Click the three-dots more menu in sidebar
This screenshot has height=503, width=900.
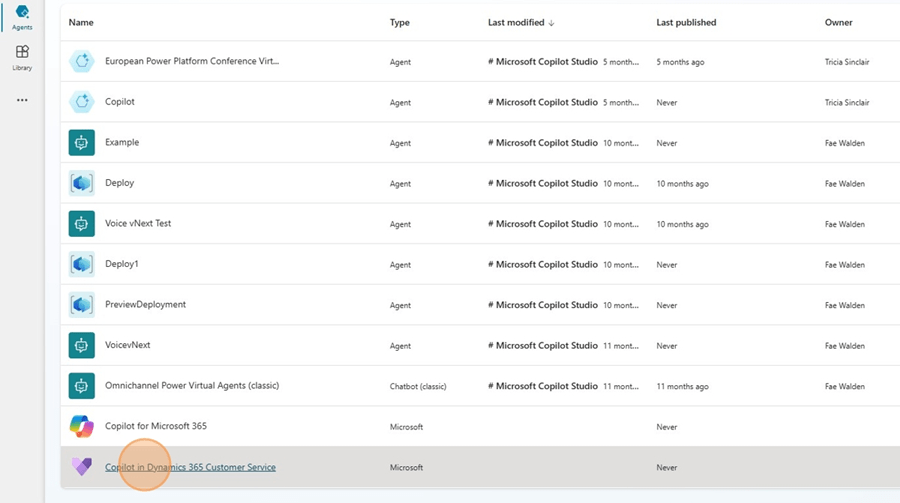(22, 100)
